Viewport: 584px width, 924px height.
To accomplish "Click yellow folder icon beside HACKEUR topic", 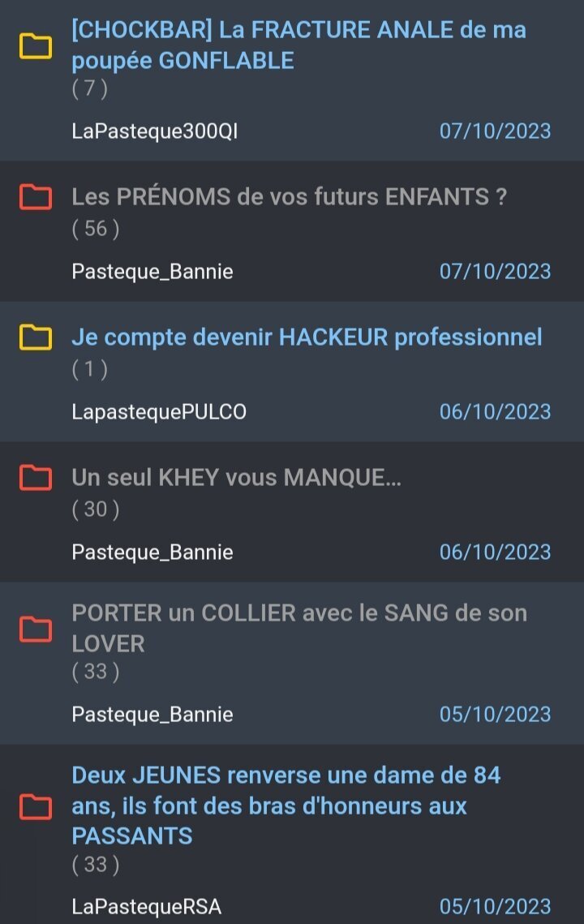I will click(36, 337).
